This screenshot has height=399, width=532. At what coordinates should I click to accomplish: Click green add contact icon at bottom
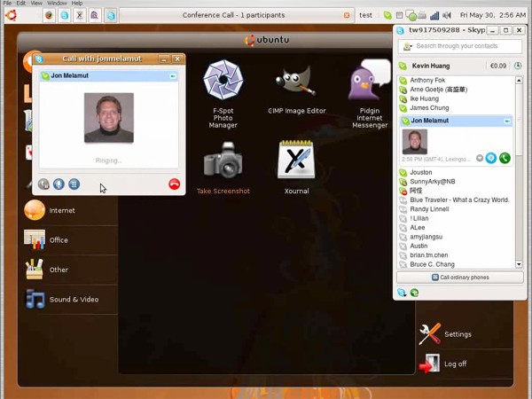point(414,293)
